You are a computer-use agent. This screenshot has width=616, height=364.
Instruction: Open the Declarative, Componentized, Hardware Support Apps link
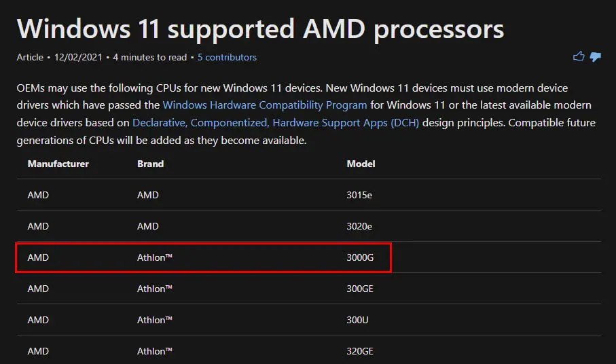coord(276,123)
